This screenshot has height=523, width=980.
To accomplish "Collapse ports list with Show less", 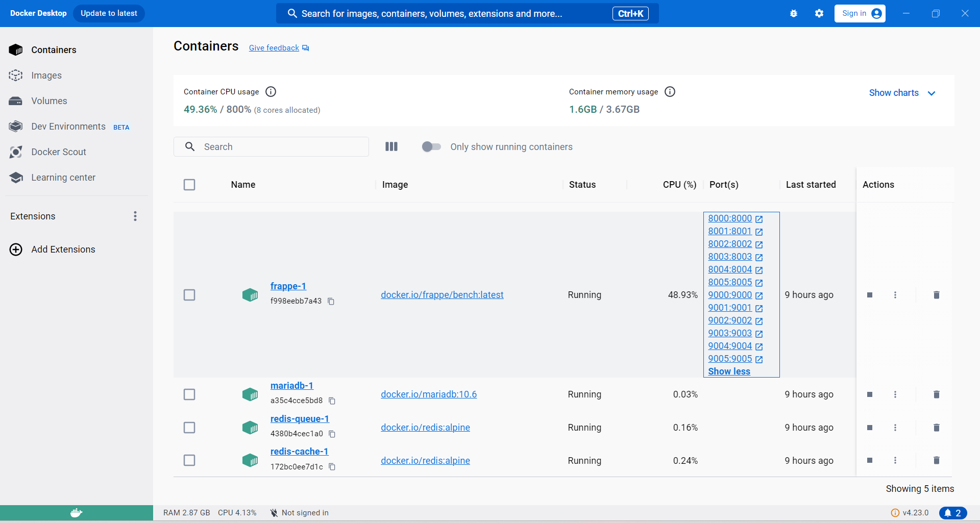I will 729,371.
